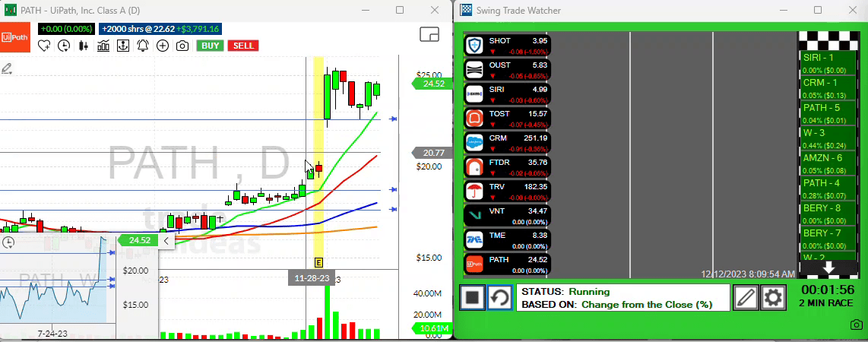Screen dimensions: 868x342
Task: Click the down arrow below leaderboard
Action: click(828, 268)
